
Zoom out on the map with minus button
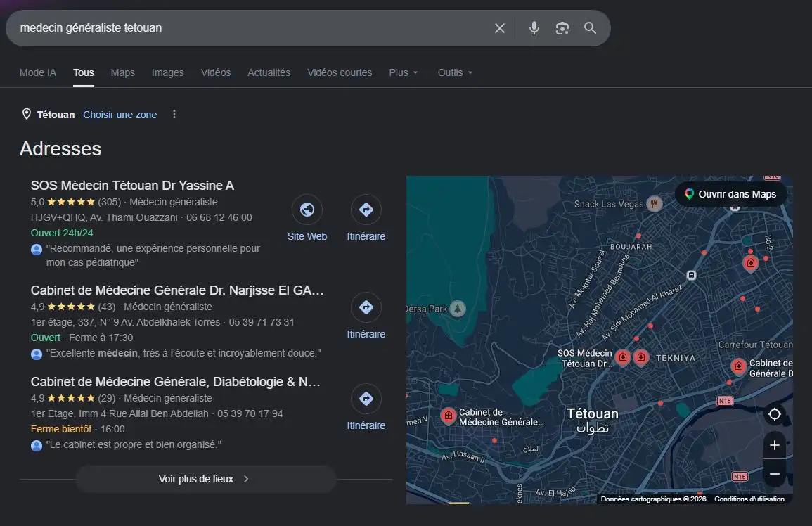[774, 474]
